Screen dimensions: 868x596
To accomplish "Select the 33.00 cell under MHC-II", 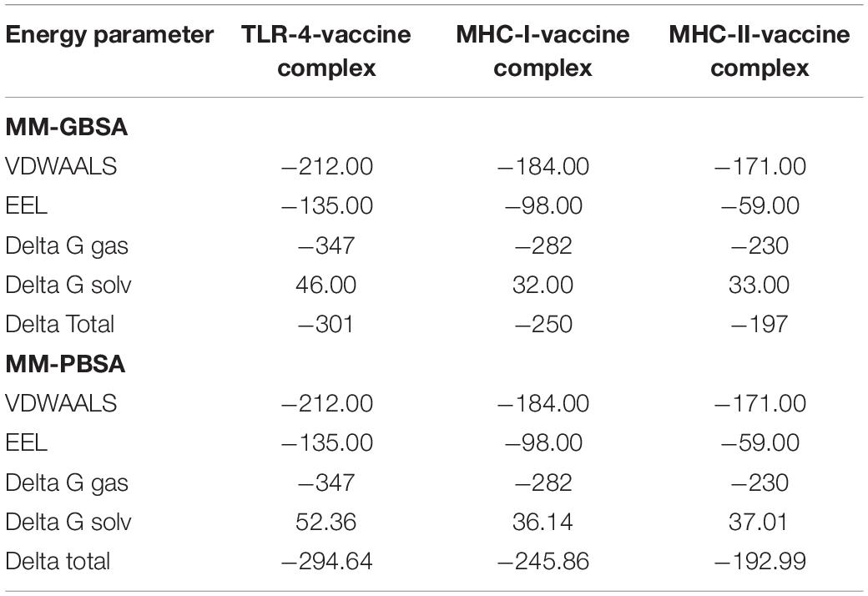I will (760, 285).
